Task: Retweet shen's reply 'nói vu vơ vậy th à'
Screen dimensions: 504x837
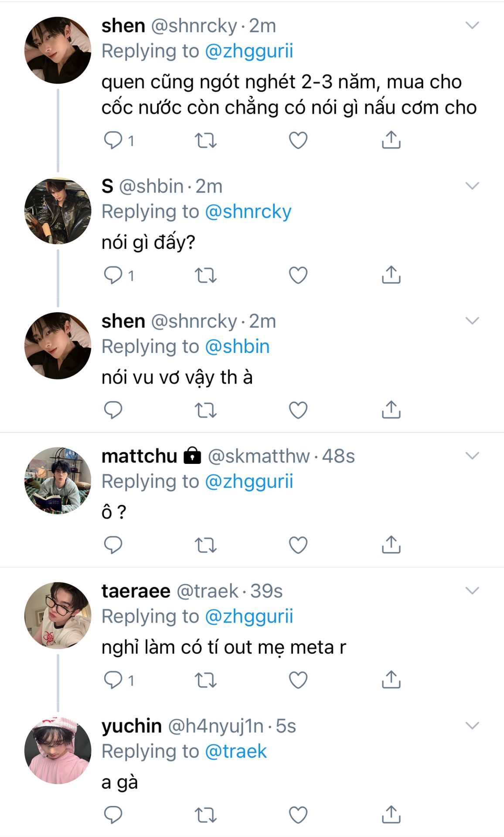Action: (x=205, y=410)
